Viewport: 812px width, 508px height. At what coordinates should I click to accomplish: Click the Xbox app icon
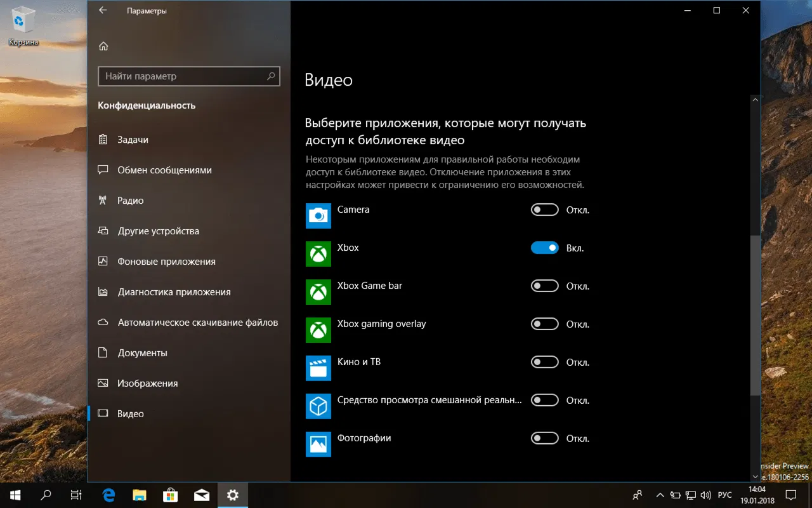(x=318, y=254)
